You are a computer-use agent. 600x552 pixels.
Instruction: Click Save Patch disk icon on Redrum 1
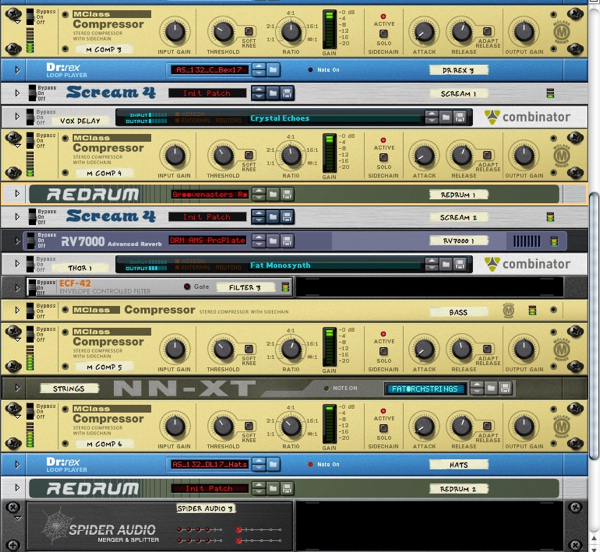287,193
